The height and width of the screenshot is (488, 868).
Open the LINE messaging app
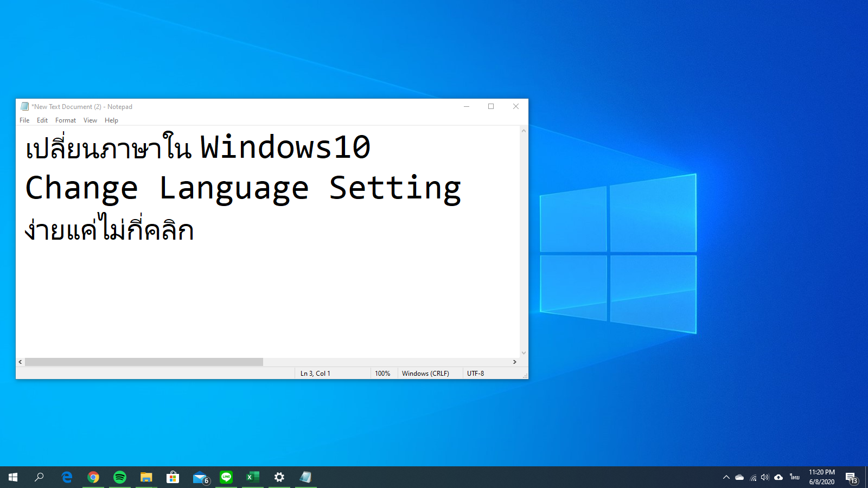[x=226, y=477]
